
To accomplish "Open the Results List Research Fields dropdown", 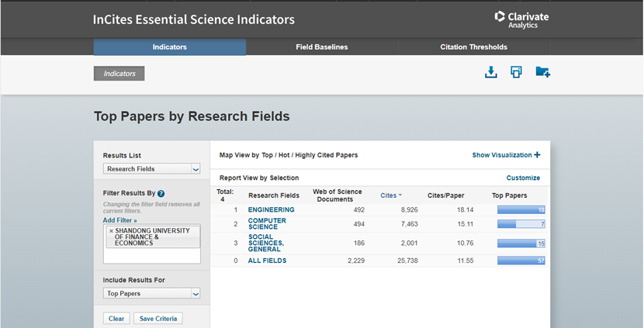I will [152, 169].
